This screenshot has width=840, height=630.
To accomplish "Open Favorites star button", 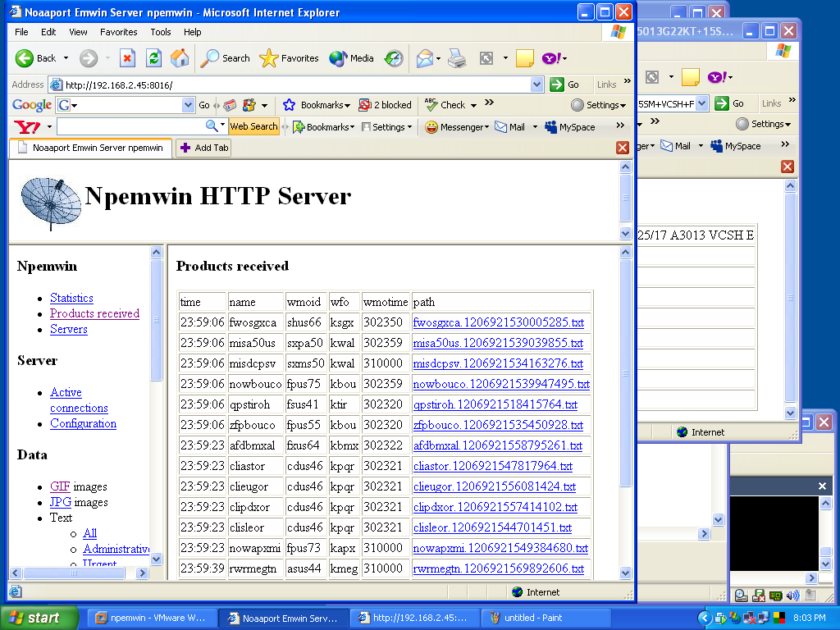I will click(289, 58).
